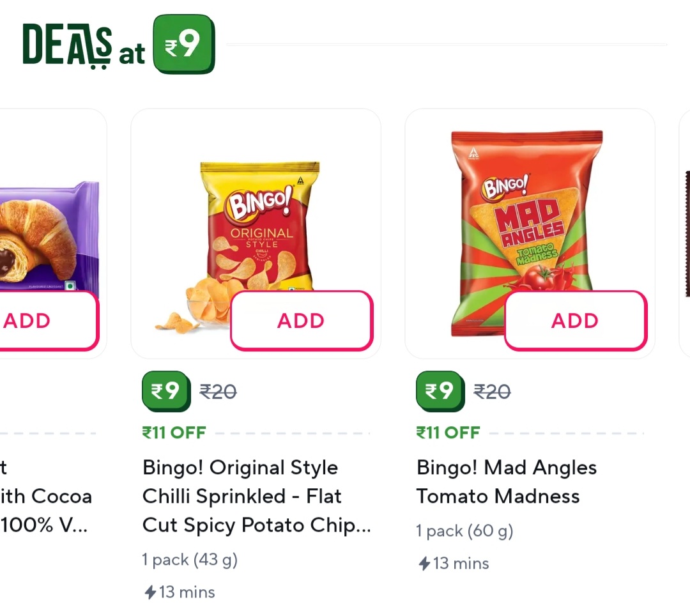Click 1 pack (43 g) quantity text
Screen dimensions: 690x616
(190, 560)
